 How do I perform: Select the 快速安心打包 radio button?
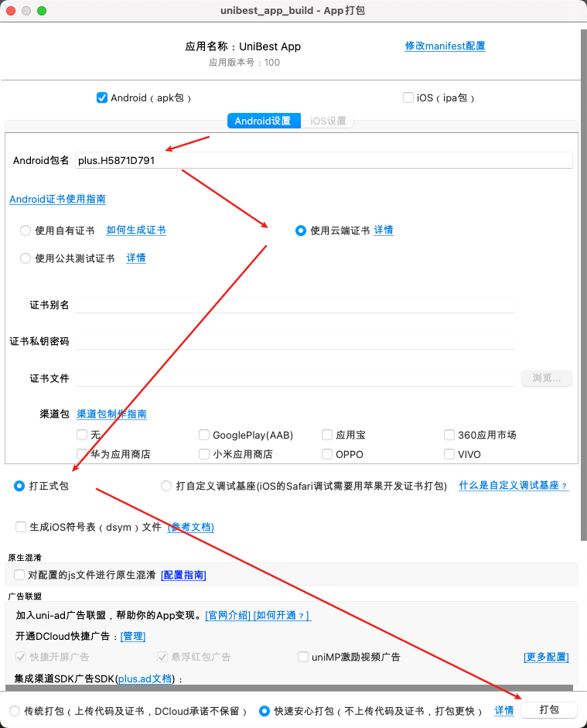tap(264, 711)
